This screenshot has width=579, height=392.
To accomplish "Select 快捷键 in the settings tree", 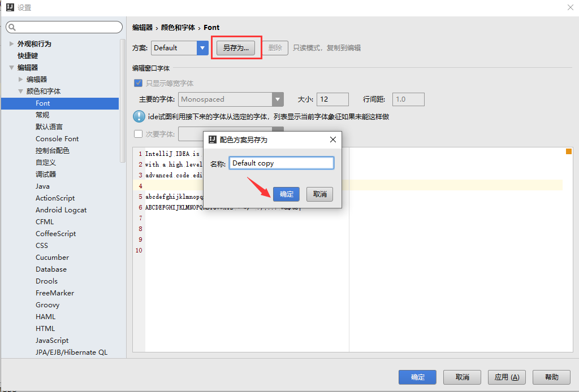I will [x=28, y=56].
